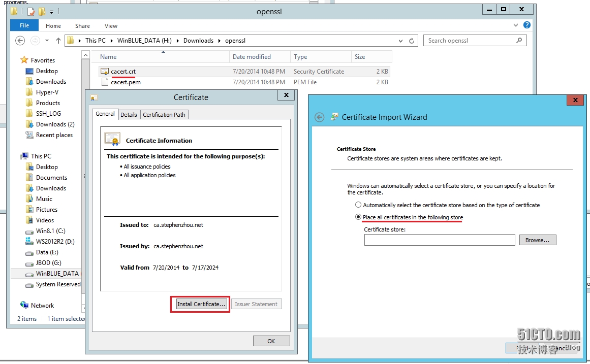Click the WS2012R2 (D:) drive icon
Image resolution: width=590 pixels, height=364 pixels.
(x=29, y=242)
